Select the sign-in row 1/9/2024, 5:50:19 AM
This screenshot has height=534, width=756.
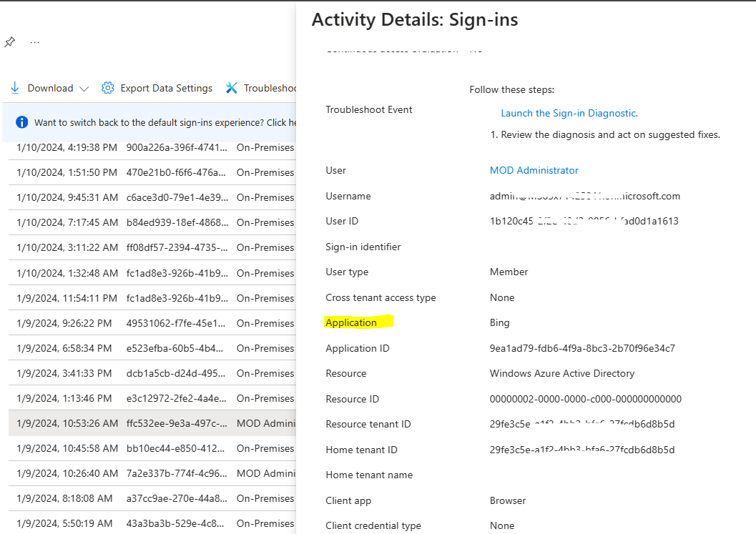tap(152, 523)
